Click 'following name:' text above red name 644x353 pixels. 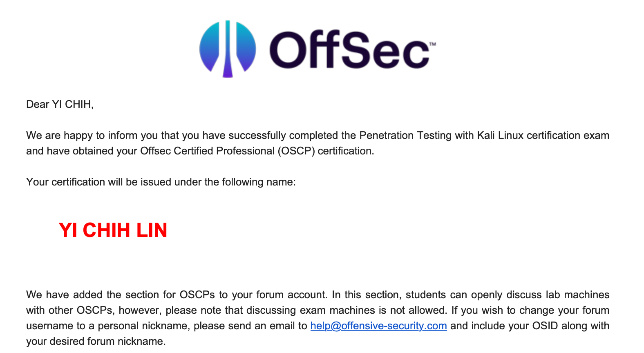(x=258, y=182)
